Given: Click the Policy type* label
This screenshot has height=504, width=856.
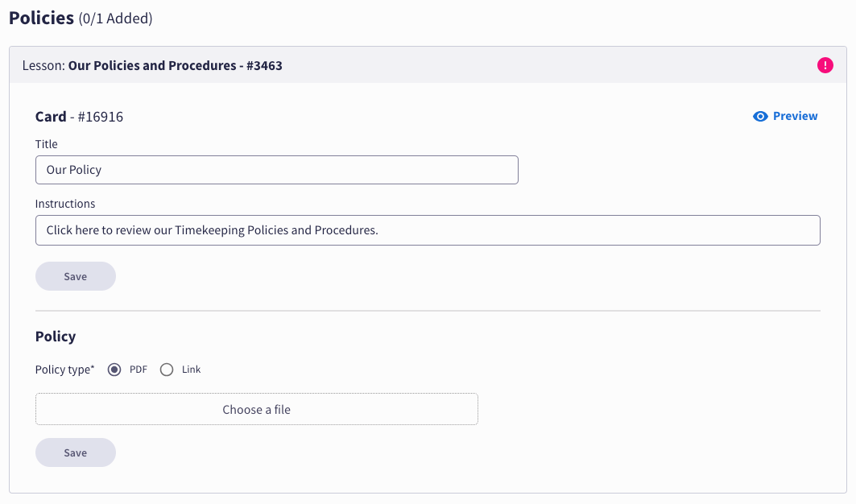Looking at the screenshot, I should (x=64, y=370).
